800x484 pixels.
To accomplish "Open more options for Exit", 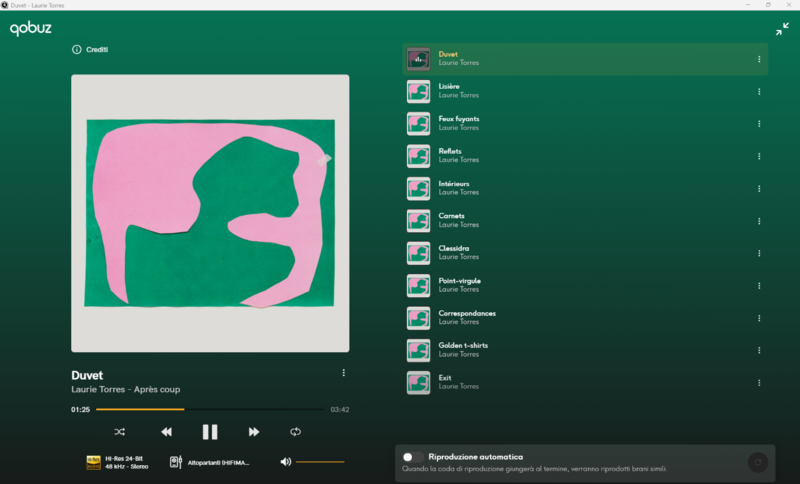I will point(759,383).
